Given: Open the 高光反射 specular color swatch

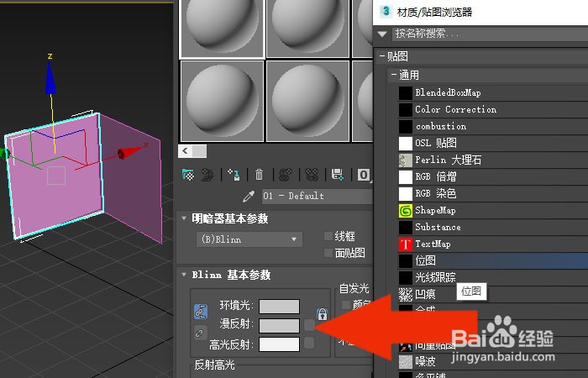Looking at the screenshot, I should click(x=280, y=344).
